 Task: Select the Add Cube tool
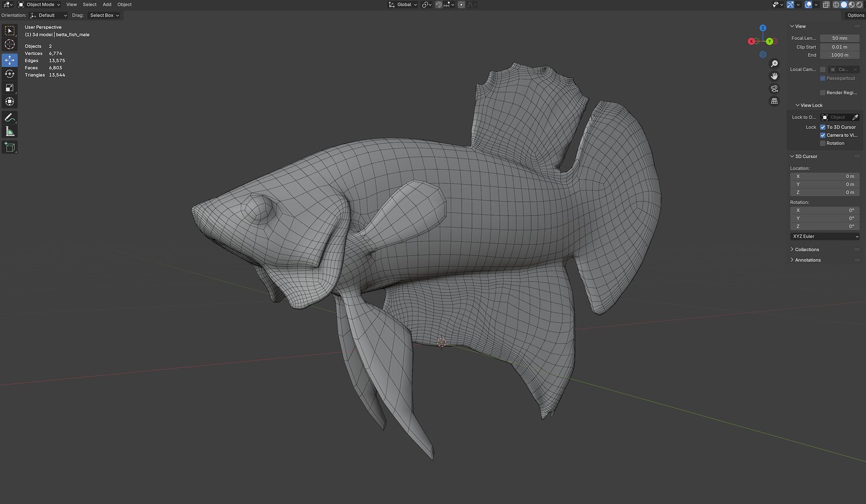pyautogui.click(x=10, y=147)
